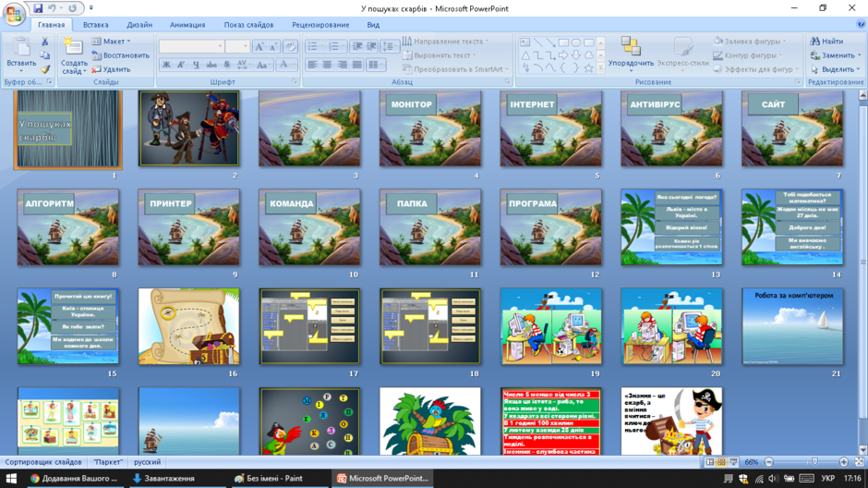868x488 pixels.
Task: Select slide 8 АЛГОРИТМ thumbnail
Action: pos(68,227)
